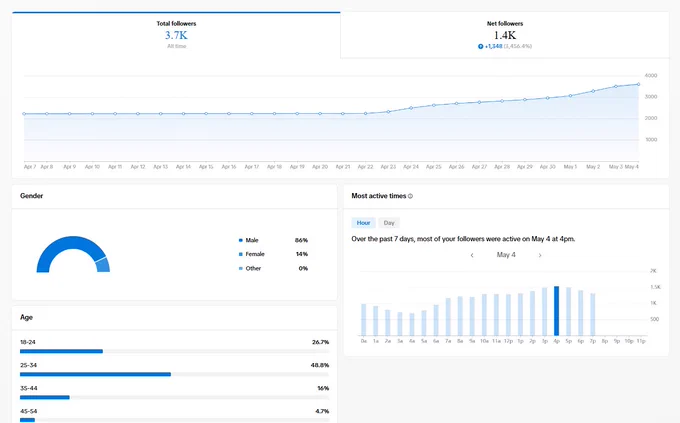Click the 86% Male percentage
The width and height of the screenshot is (680, 423).
click(x=301, y=240)
